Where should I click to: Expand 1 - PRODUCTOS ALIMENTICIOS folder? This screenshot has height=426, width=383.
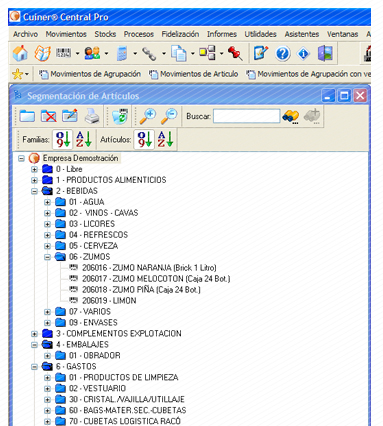point(34,180)
